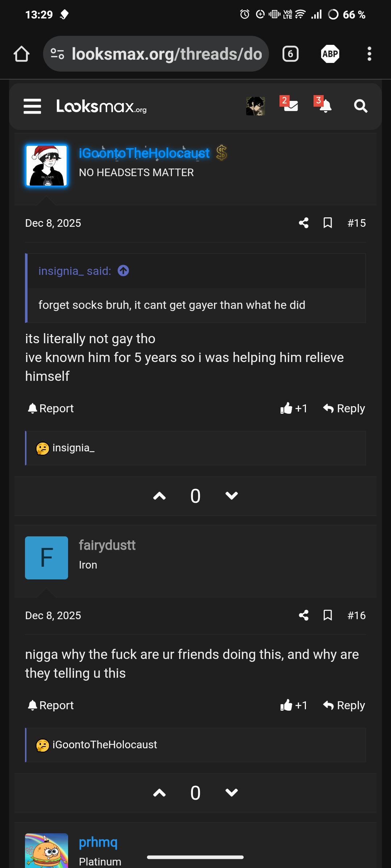The height and width of the screenshot is (868, 391).
Task: Share post #15 via its share icon
Action: [303, 223]
